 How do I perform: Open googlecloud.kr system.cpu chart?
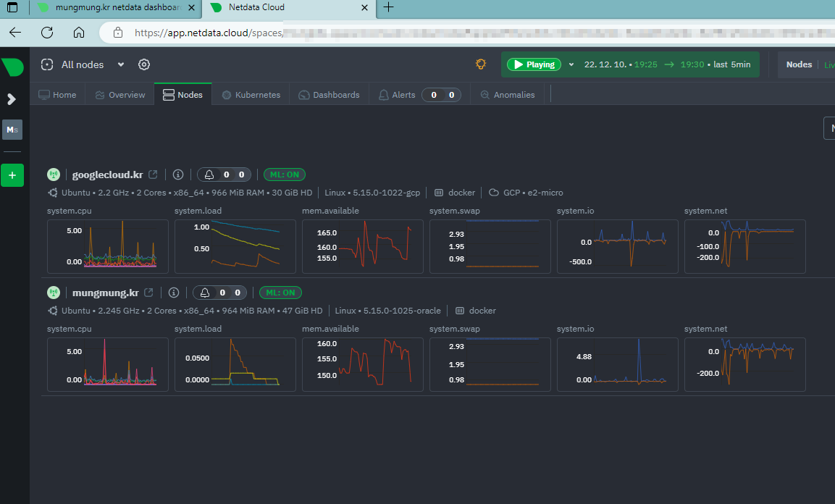coord(108,246)
